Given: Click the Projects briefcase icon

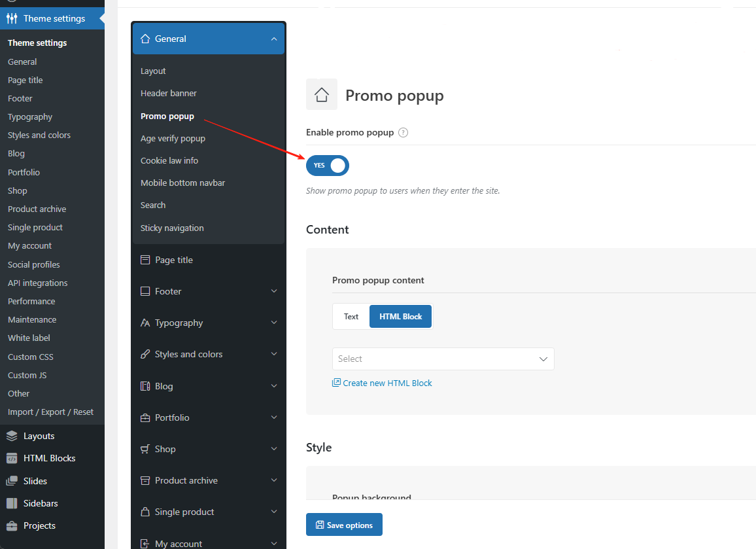Looking at the screenshot, I should pyautogui.click(x=12, y=525).
